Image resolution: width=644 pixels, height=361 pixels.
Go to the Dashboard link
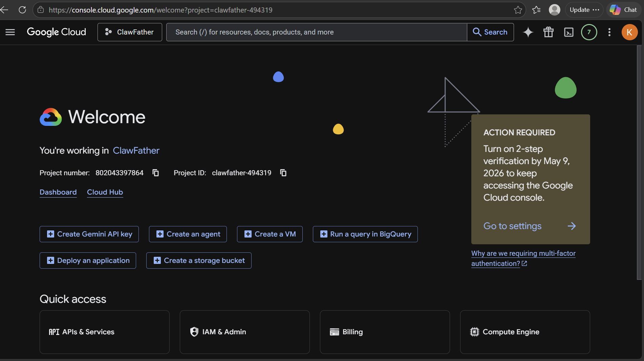pyautogui.click(x=58, y=192)
